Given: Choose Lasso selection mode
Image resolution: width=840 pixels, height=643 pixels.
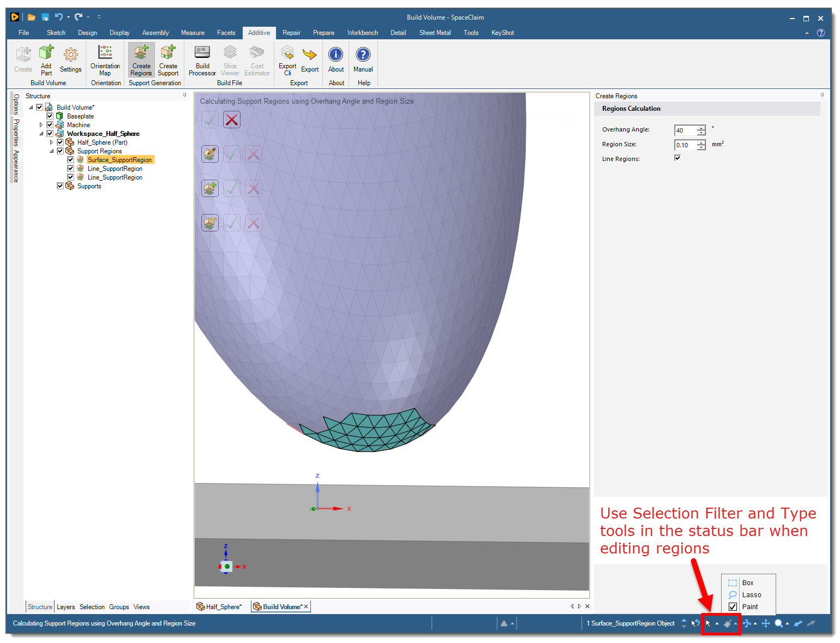Looking at the screenshot, I should 748,595.
